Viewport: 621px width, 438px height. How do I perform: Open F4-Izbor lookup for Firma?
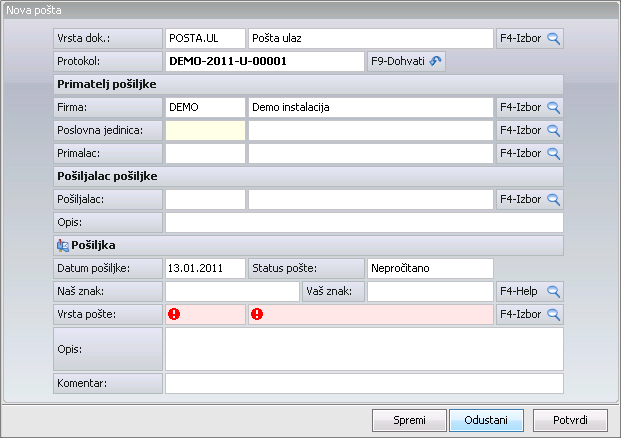pyautogui.click(x=529, y=106)
